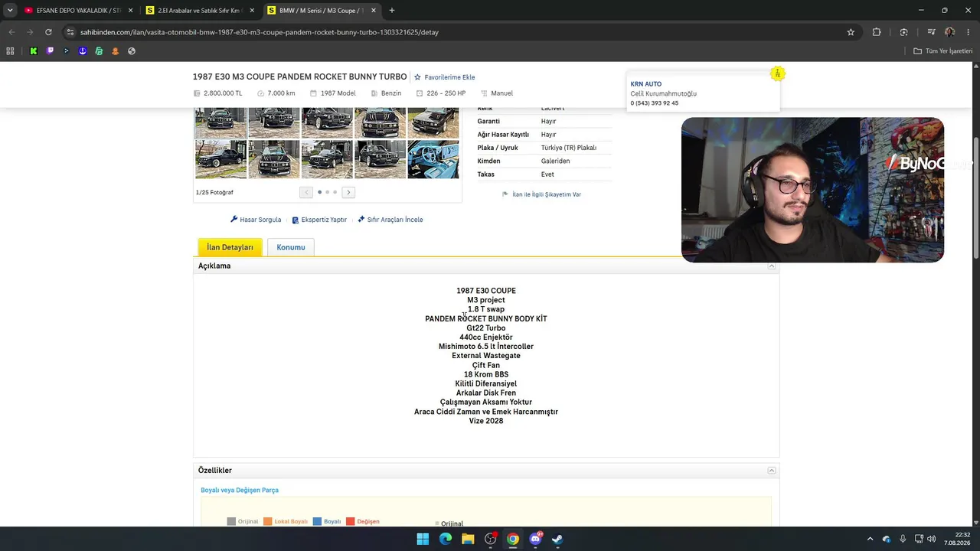Open Sıfır Araçları İncele link
Screen dimensions: 980x551
(x=390, y=220)
